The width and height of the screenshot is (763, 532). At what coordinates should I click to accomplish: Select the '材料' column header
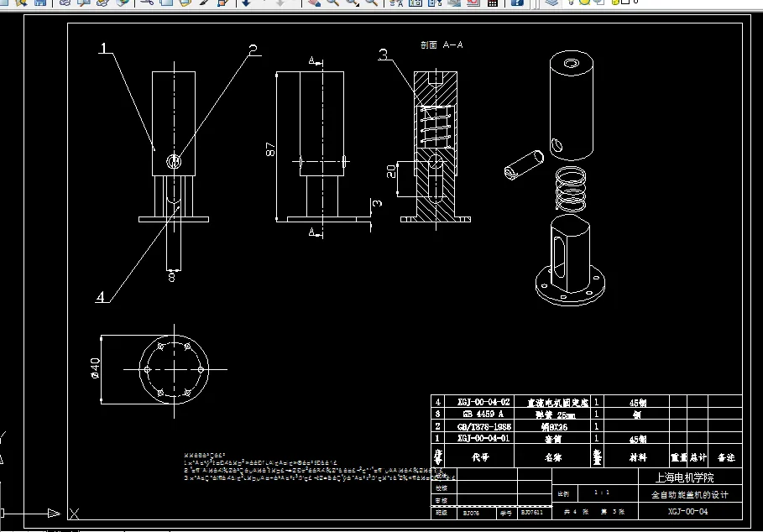[638, 457]
